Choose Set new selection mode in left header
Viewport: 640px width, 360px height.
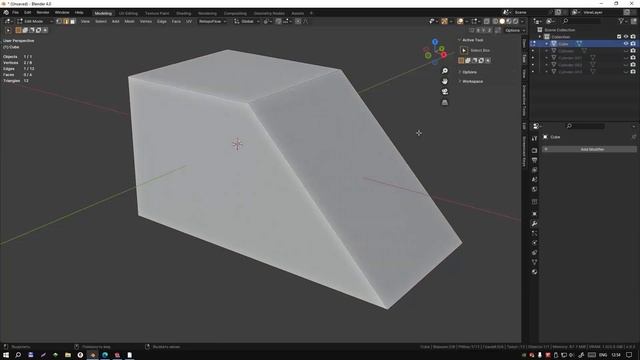point(18,30)
